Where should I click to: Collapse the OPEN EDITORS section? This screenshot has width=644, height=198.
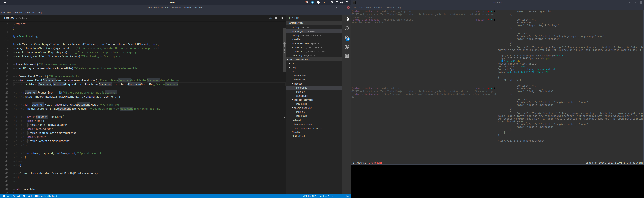tap(314, 23)
